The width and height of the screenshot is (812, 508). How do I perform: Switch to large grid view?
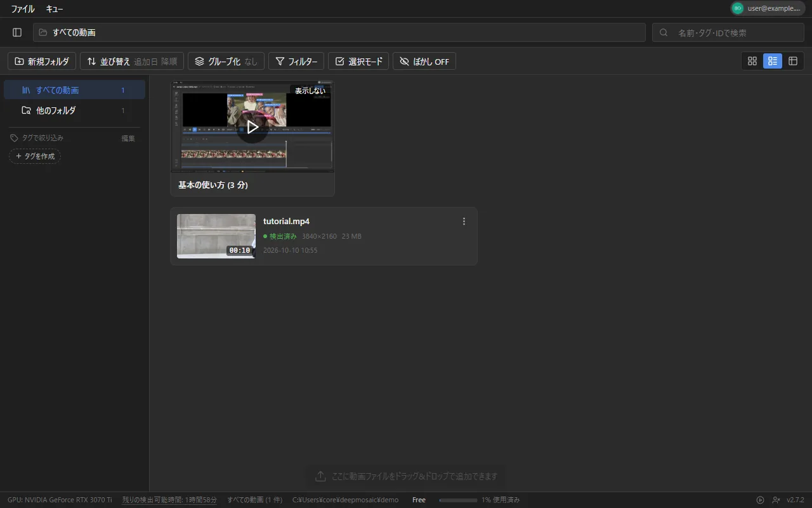click(x=752, y=61)
